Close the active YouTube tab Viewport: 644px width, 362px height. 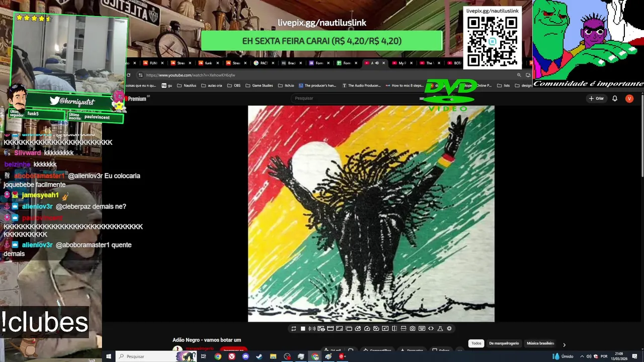point(383,63)
